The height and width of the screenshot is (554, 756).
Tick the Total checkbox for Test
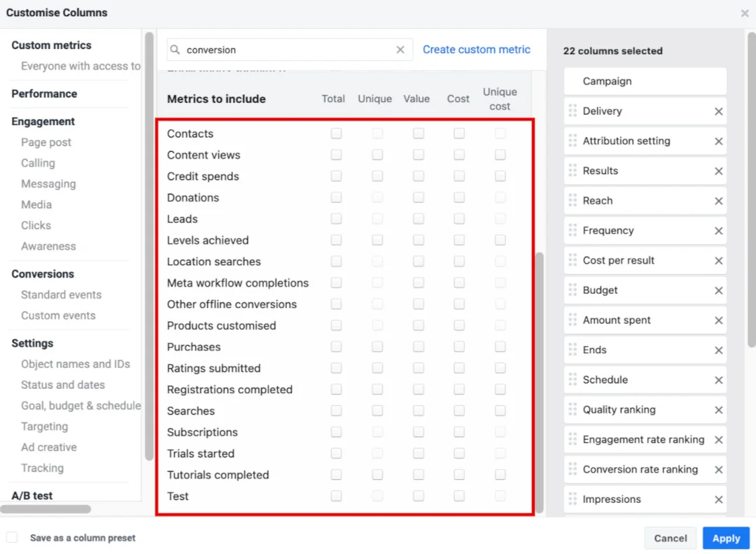pos(336,496)
